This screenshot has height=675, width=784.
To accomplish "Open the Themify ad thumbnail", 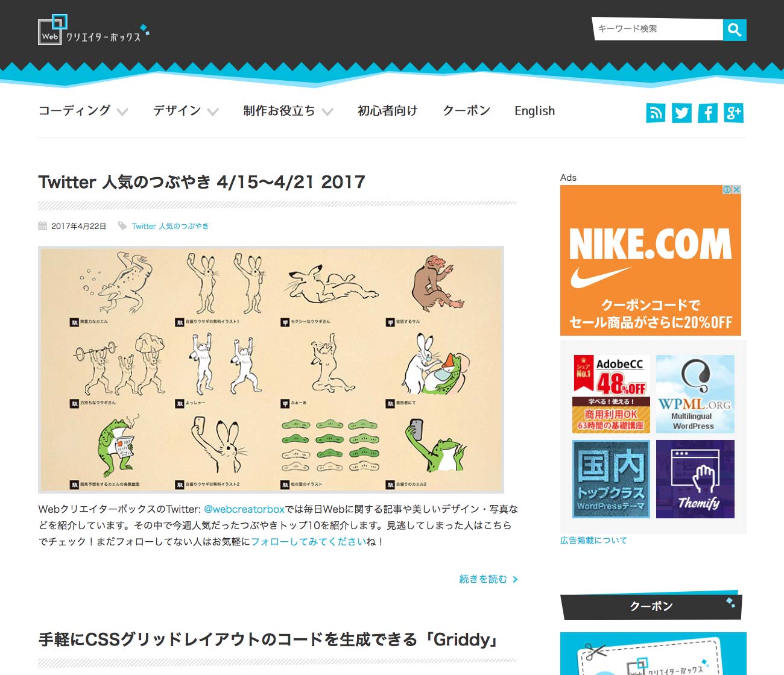I will tap(695, 479).
